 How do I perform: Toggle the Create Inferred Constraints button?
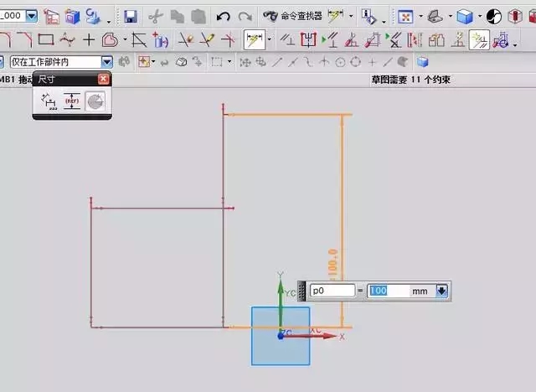(x=479, y=39)
